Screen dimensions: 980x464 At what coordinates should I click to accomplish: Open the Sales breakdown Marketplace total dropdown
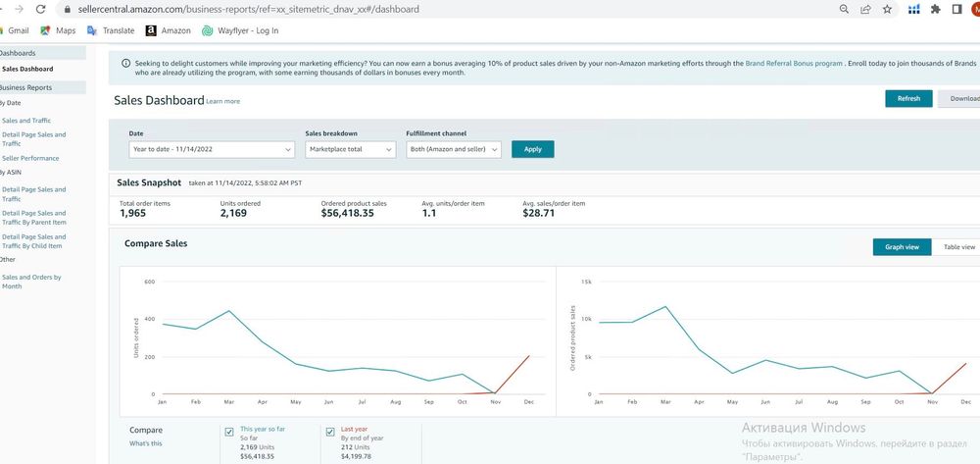351,149
